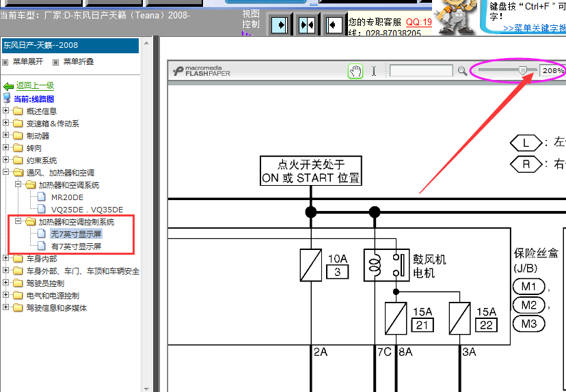
Task: Expand the 驾驶员控制 folder node
Action: click(5, 282)
